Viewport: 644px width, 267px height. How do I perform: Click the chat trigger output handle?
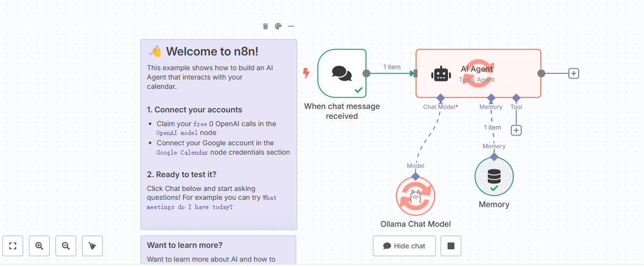pyautogui.click(x=366, y=74)
